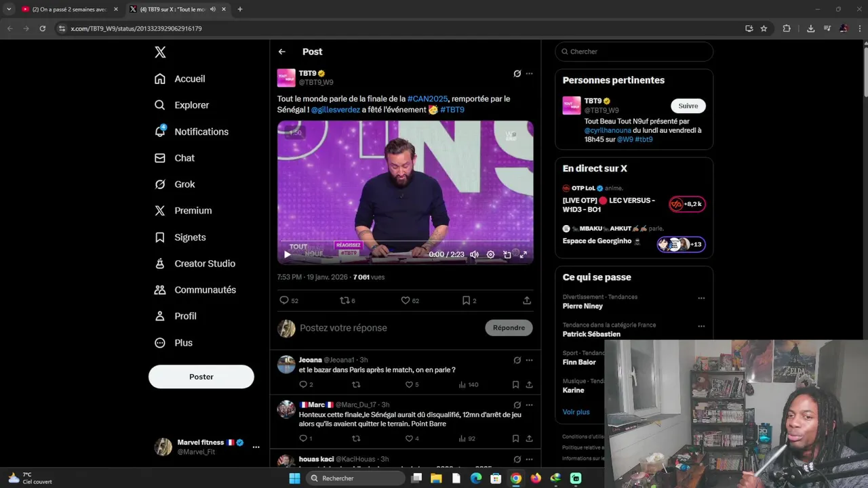This screenshot has width=868, height=488.
Task: Repost Marc's reply
Action: (x=356, y=439)
